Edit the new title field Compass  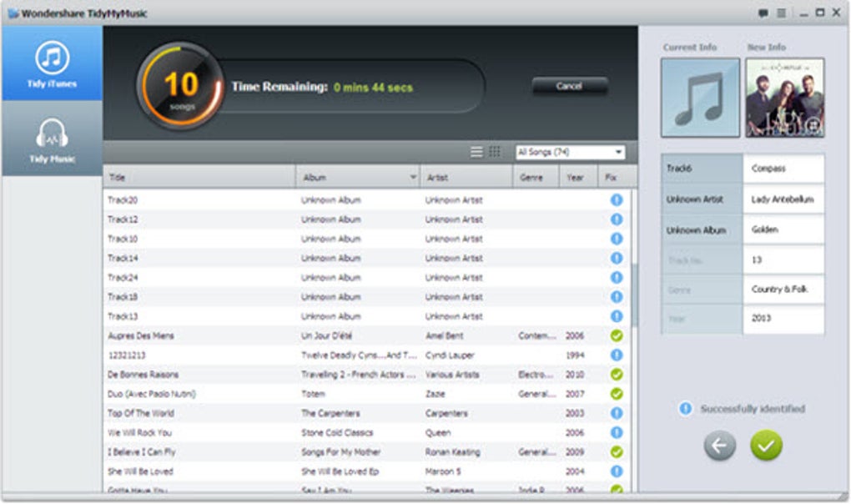tap(783, 169)
